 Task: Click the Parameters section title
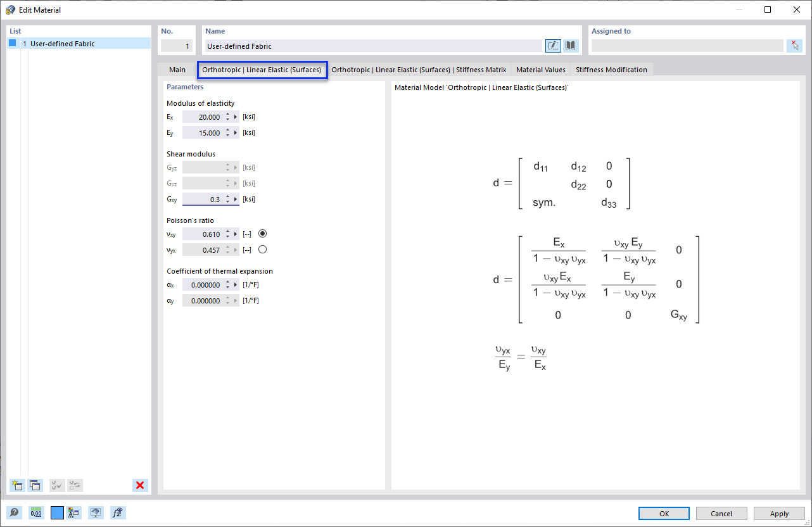(185, 87)
